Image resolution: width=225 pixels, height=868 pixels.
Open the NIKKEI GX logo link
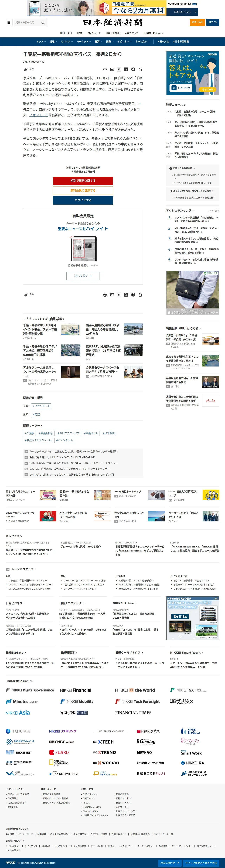pos(189,690)
